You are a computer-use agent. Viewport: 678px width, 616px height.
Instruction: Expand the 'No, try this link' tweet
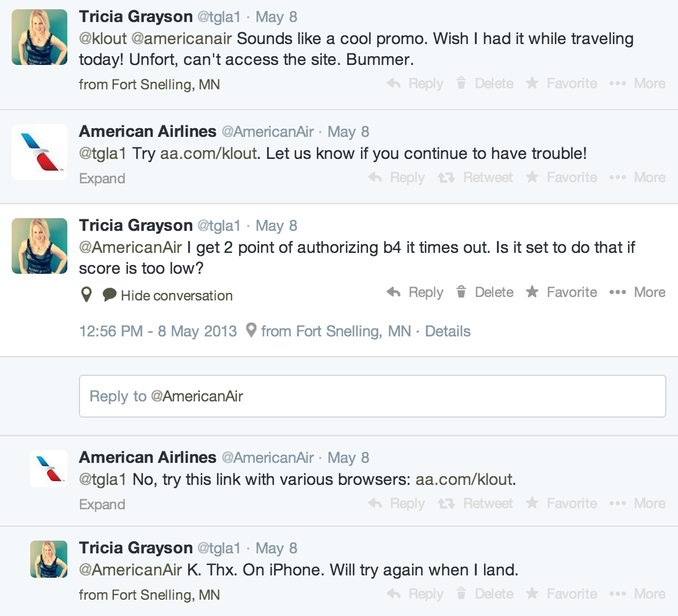tap(102, 505)
